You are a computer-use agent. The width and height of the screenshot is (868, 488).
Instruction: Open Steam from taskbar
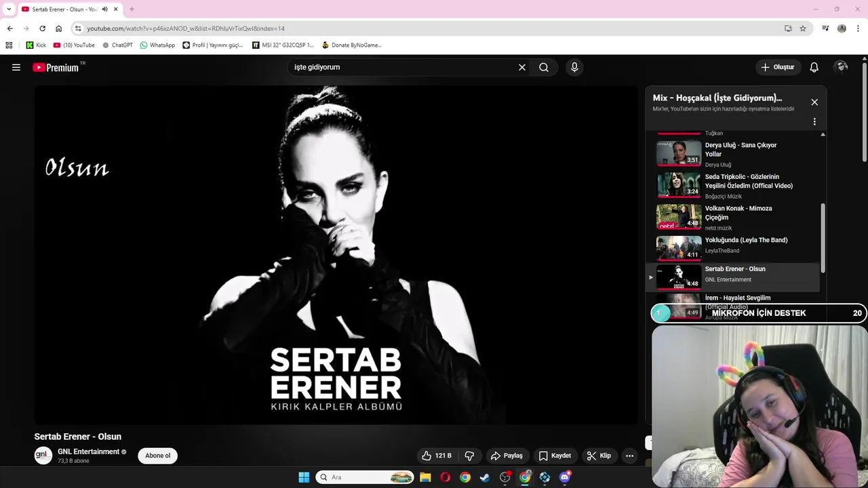[x=485, y=477]
